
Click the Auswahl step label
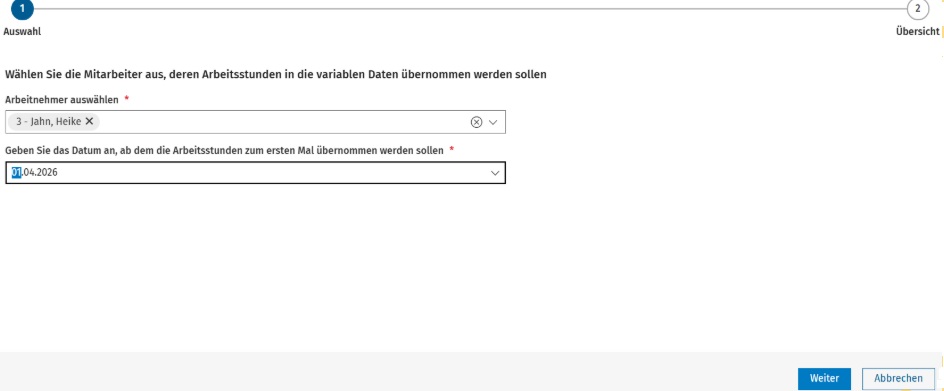[x=22, y=32]
